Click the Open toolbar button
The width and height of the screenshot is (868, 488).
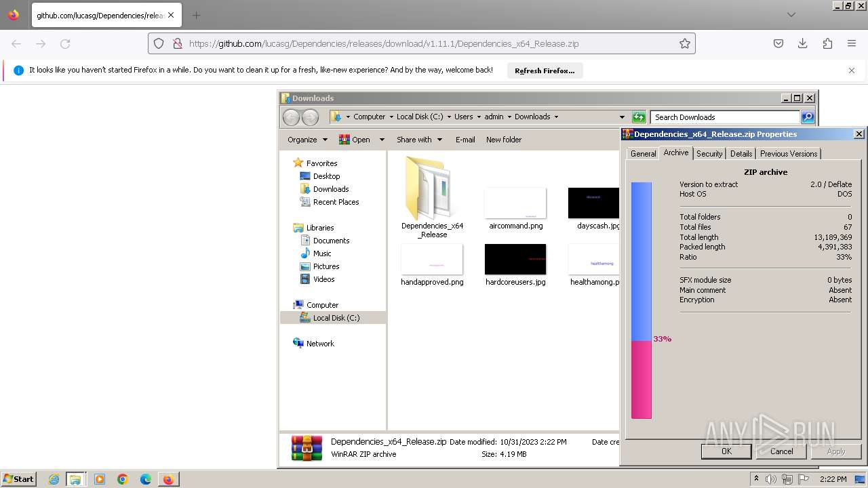coord(355,140)
